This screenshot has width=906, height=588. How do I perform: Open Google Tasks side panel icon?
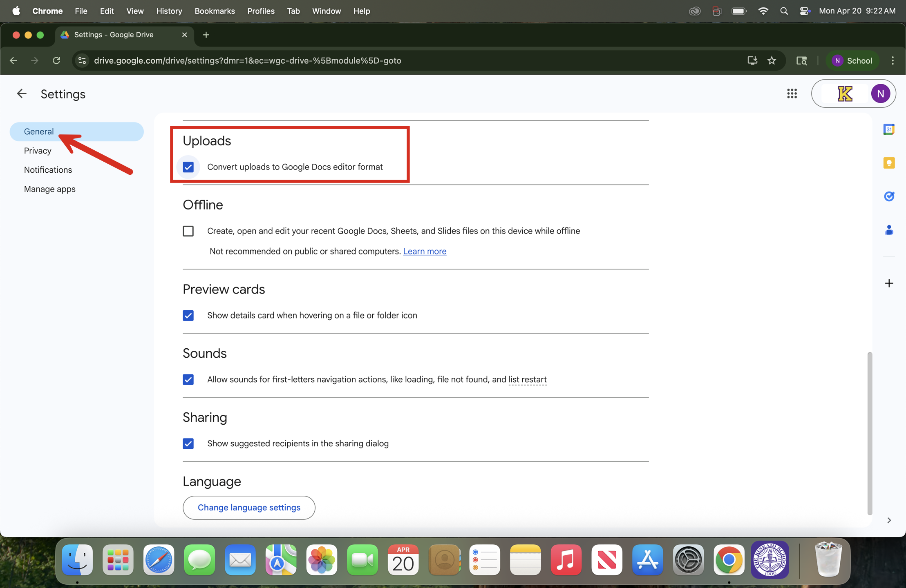[888, 196]
